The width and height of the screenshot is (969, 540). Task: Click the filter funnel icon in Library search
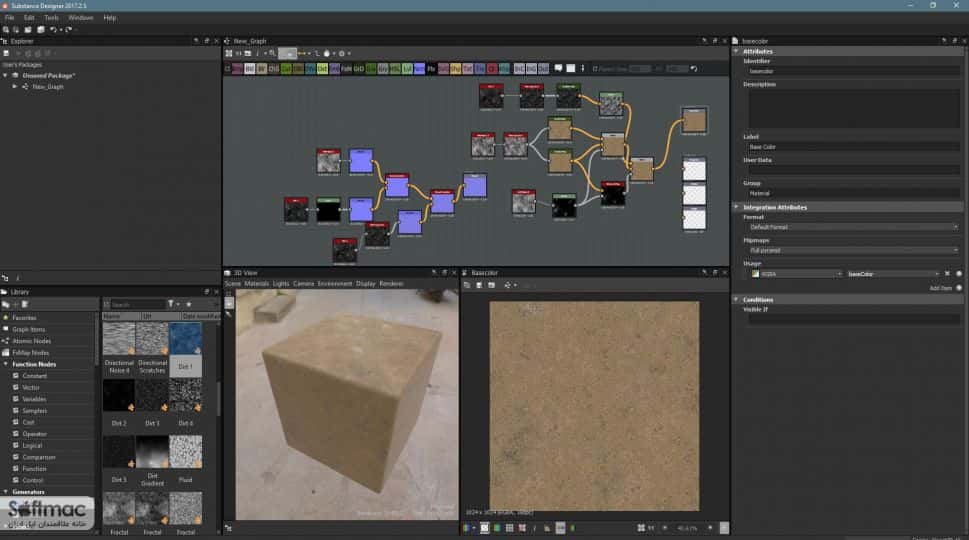coord(171,304)
